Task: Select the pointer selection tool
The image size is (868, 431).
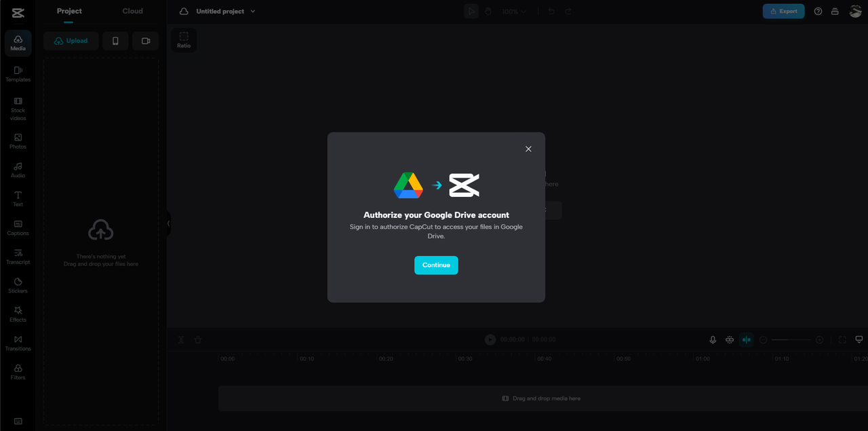Action: 471,12
